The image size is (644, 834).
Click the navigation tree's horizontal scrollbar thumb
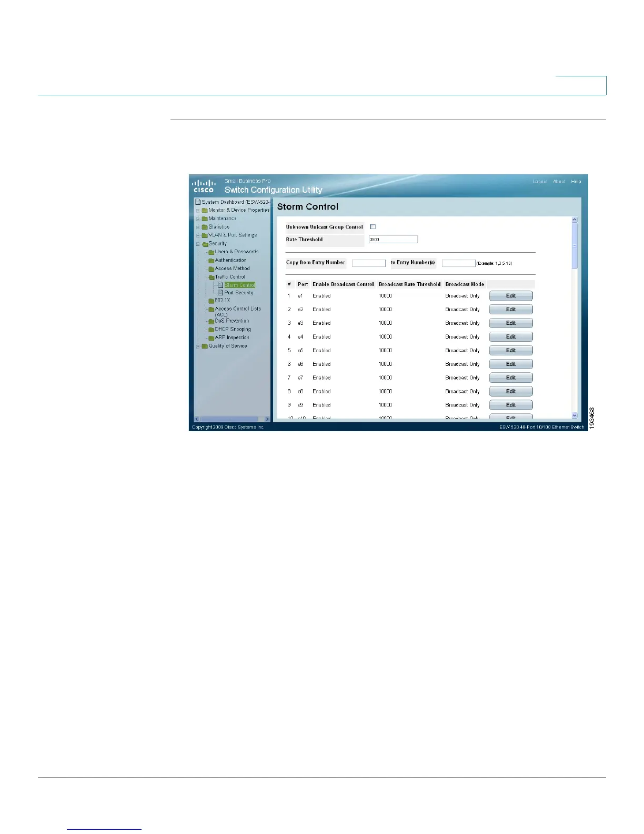[x=229, y=419]
